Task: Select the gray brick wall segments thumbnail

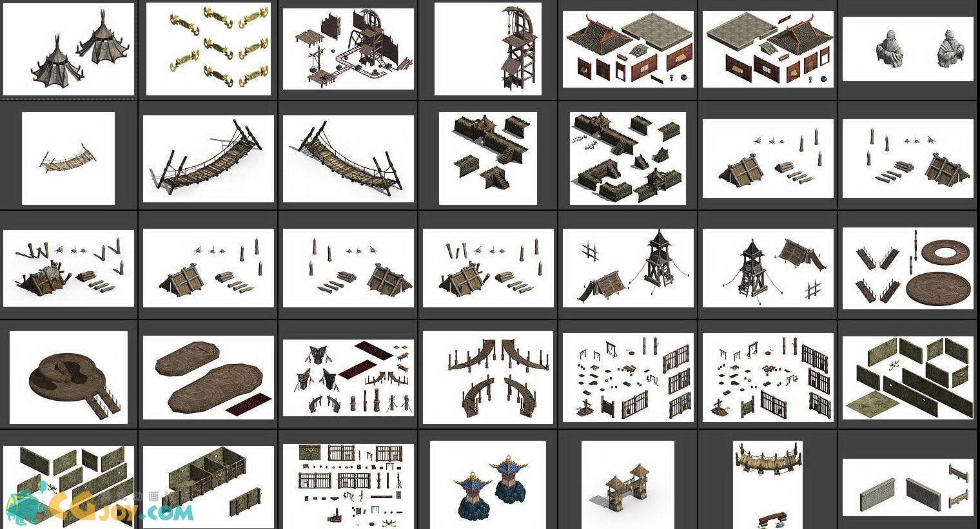Action: pos(908,488)
